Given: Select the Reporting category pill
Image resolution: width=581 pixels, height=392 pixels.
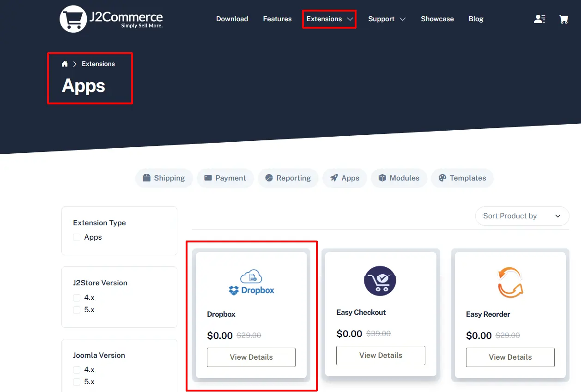Looking at the screenshot, I should [288, 178].
